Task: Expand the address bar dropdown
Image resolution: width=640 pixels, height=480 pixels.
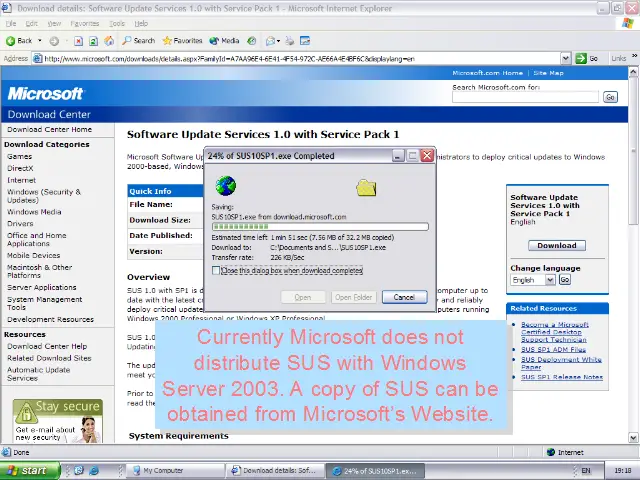Action: (565, 59)
